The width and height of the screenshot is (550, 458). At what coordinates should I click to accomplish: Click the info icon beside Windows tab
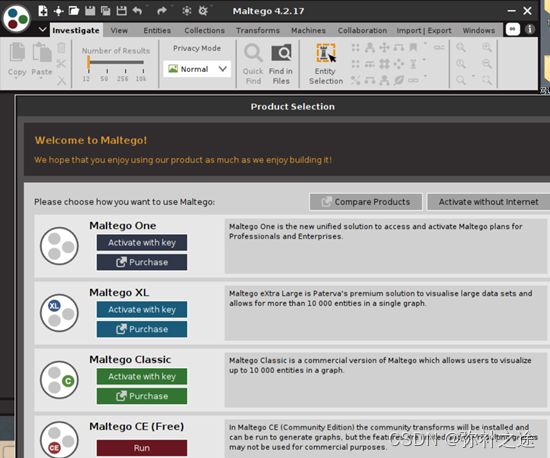530,29
